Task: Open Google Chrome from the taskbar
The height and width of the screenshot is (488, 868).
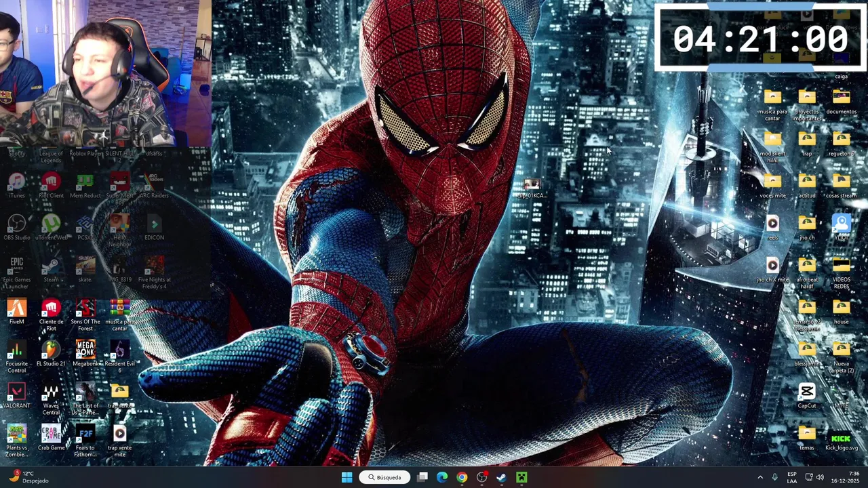Action: pos(462,477)
